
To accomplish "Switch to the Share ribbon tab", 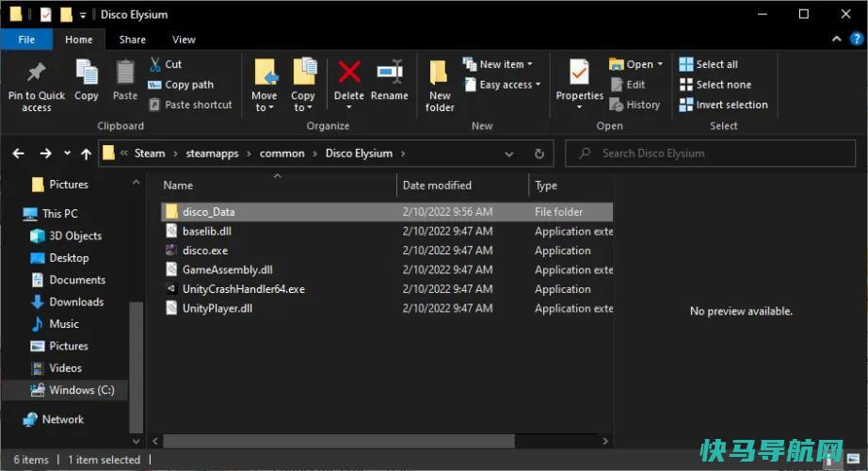I will [x=133, y=40].
